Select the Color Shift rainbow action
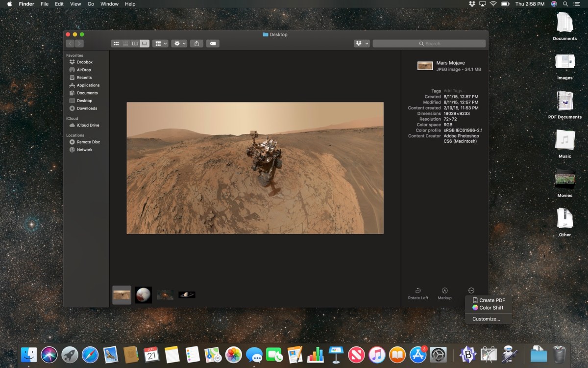Screen dimensions: 588x368 [x=490, y=308]
